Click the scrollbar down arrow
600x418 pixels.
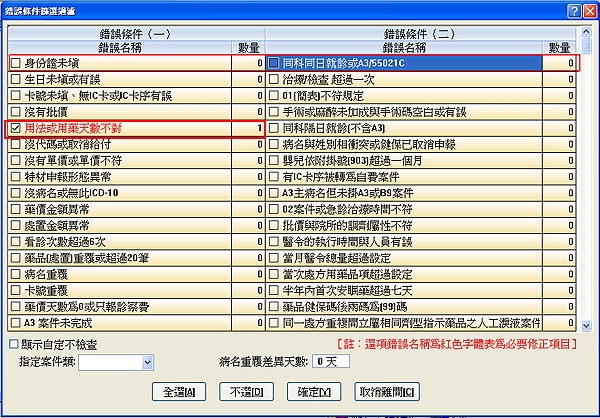pyautogui.click(x=587, y=325)
